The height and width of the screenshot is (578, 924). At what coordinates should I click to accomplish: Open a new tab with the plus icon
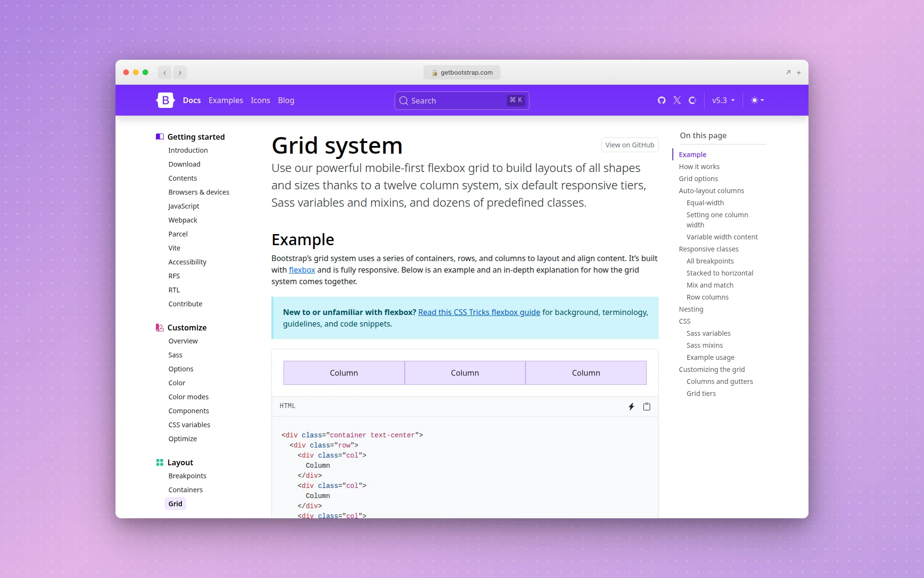coord(799,73)
